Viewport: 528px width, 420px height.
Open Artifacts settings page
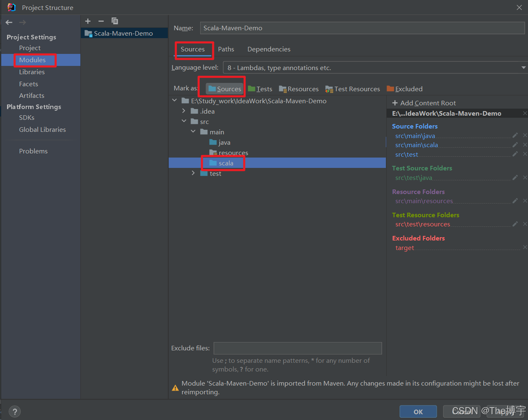coord(31,96)
